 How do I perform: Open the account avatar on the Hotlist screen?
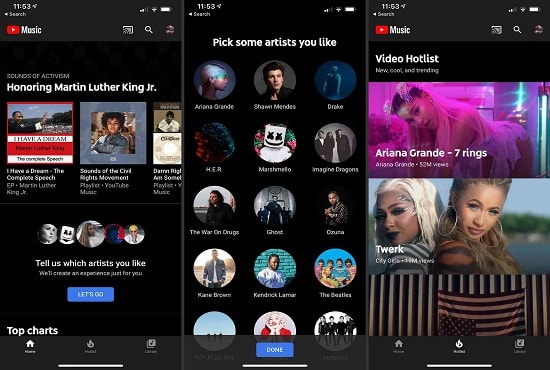pyautogui.click(x=539, y=30)
